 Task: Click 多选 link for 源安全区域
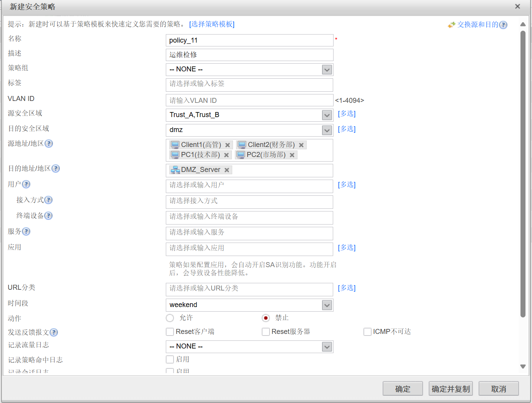pyautogui.click(x=347, y=114)
